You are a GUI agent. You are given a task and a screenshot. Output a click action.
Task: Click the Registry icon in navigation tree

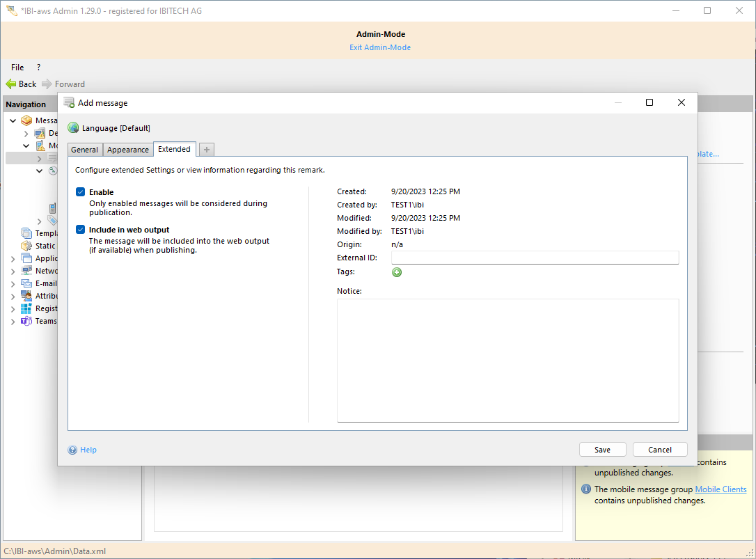pyautogui.click(x=26, y=308)
